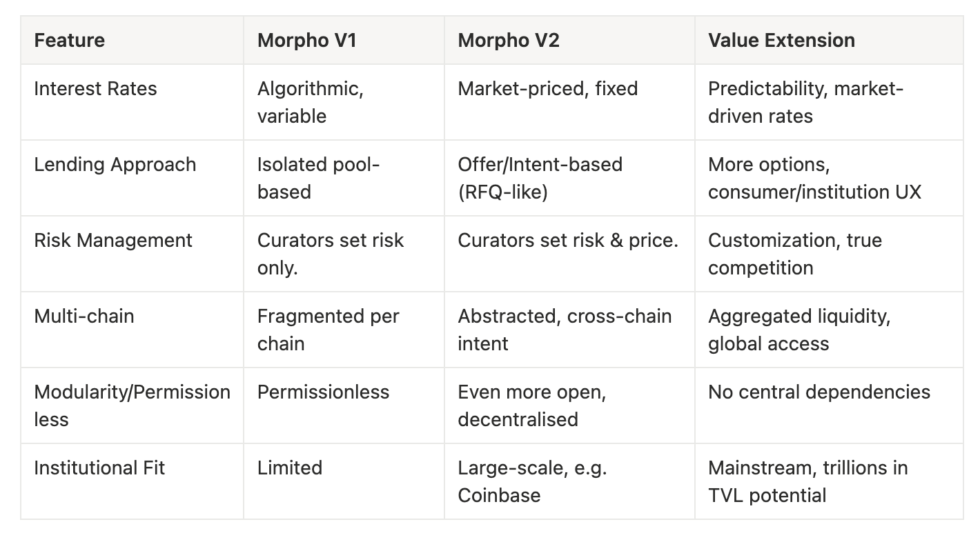Select the Risk Management row label

click(x=113, y=240)
